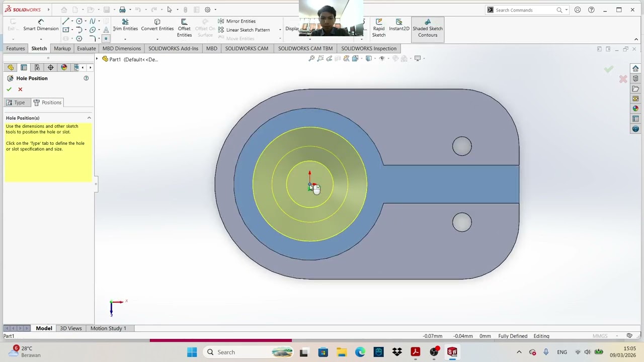The height and width of the screenshot is (362, 644).
Task: Open the DimXpert Manager crosshair tab
Action: 50,67
